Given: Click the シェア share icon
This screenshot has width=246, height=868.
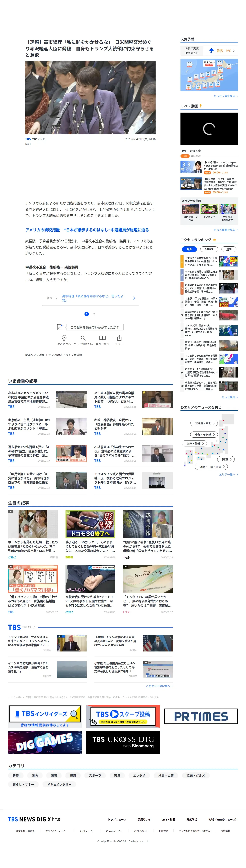Looking at the screenshot, I should 119,338.
